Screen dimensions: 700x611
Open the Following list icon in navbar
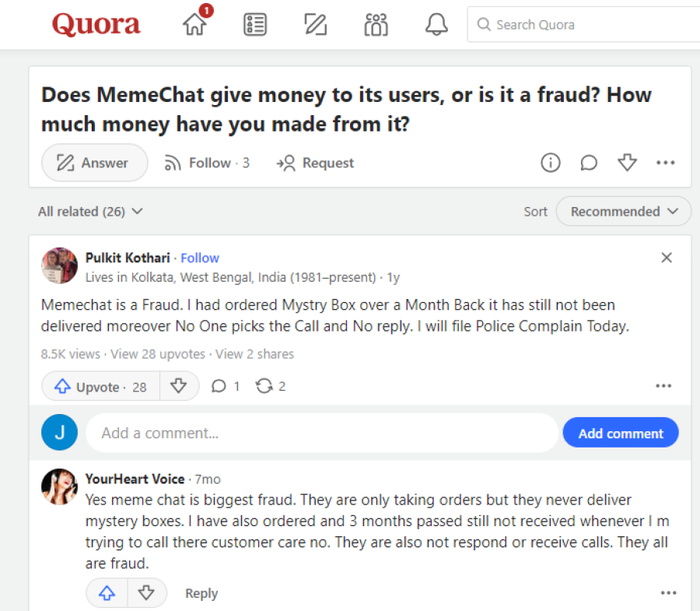click(x=255, y=24)
